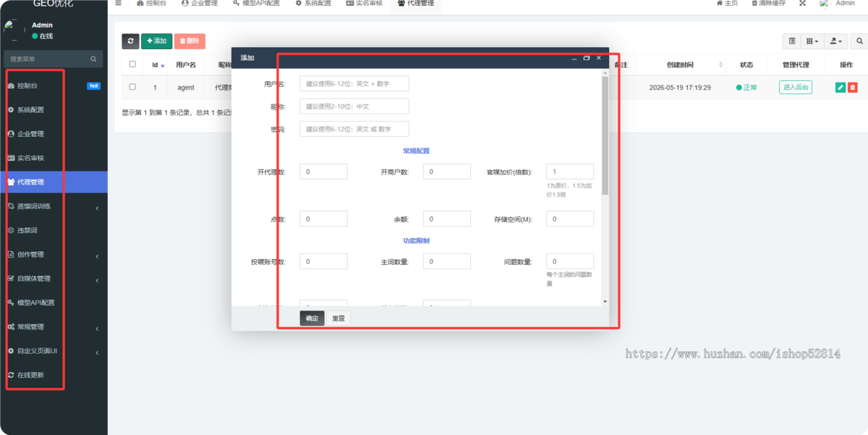Open the 控制台 sidebar item
The width and height of the screenshot is (868, 435).
(54, 86)
